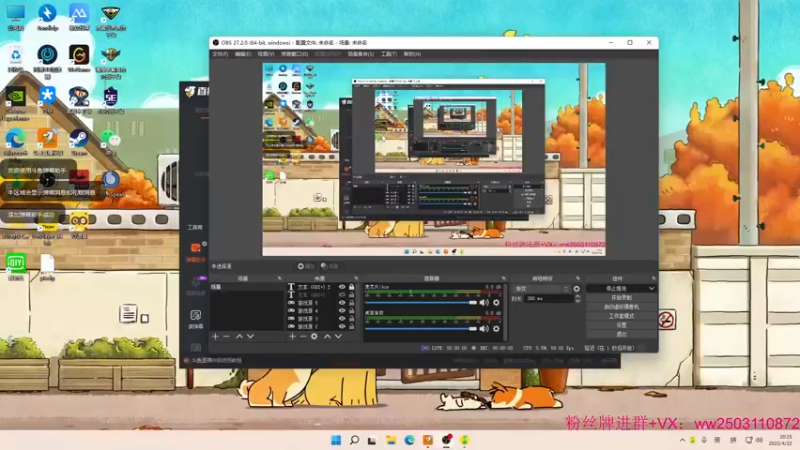Open the transition type dropdown
Viewport: 800px width, 450px height.
click(541, 289)
